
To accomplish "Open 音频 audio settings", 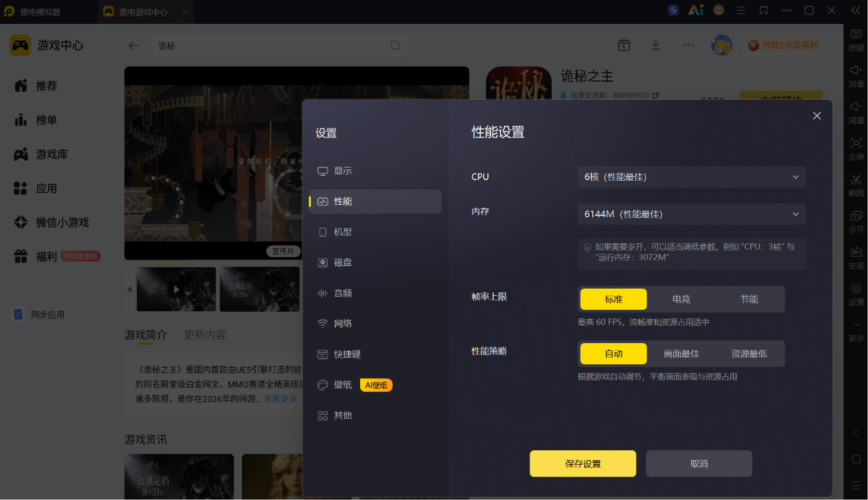I will [x=376, y=293].
